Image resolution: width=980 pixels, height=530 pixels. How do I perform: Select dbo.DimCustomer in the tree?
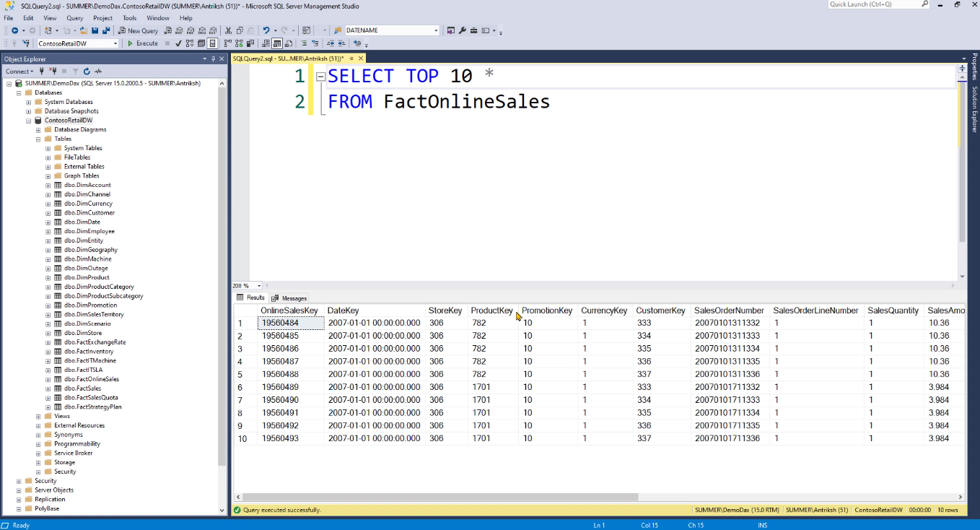(89, 213)
